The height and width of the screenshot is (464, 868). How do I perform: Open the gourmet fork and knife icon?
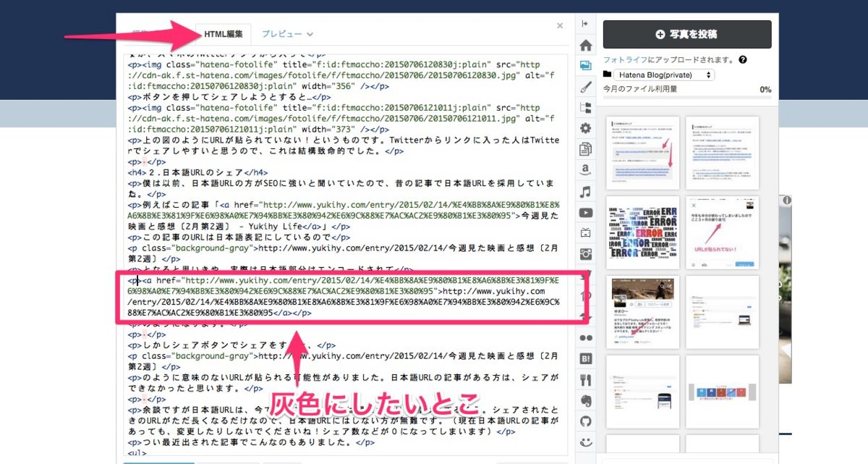(x=586, y=379)
